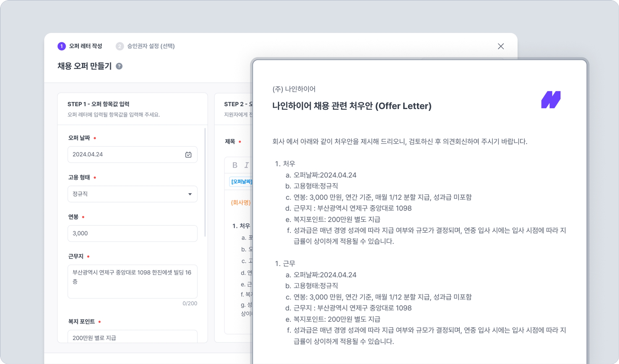
Task: Focus the 복지 포인트 input field
Action: pos(132,337)
